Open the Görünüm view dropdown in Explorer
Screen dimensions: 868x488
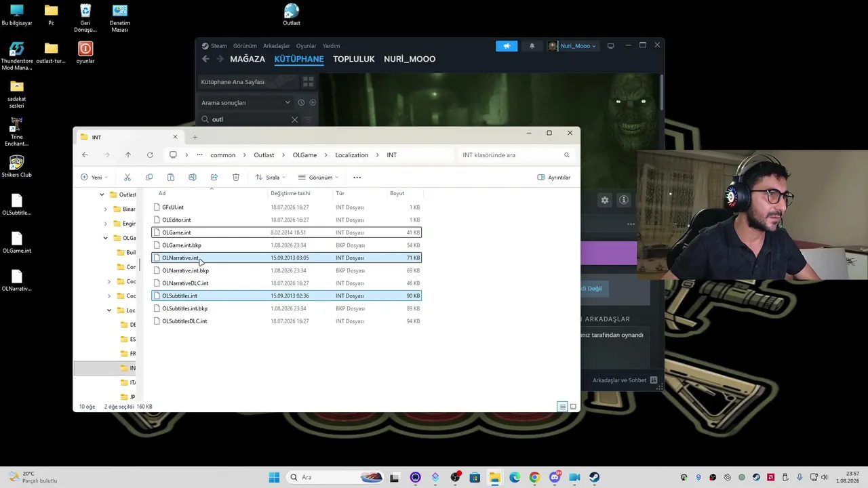click(x=318, y=178)
